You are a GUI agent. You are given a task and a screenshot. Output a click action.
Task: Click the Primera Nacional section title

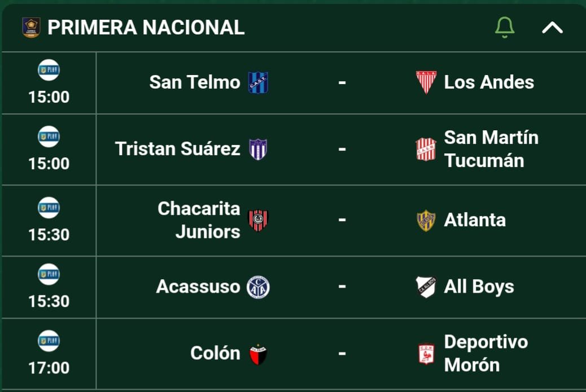coord(146,28)
